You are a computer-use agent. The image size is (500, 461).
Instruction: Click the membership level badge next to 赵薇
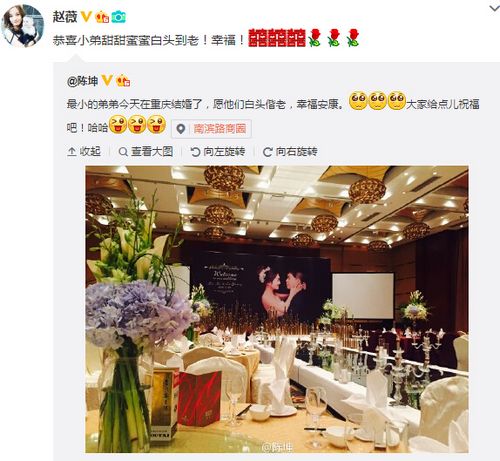(x=102, y=17)
